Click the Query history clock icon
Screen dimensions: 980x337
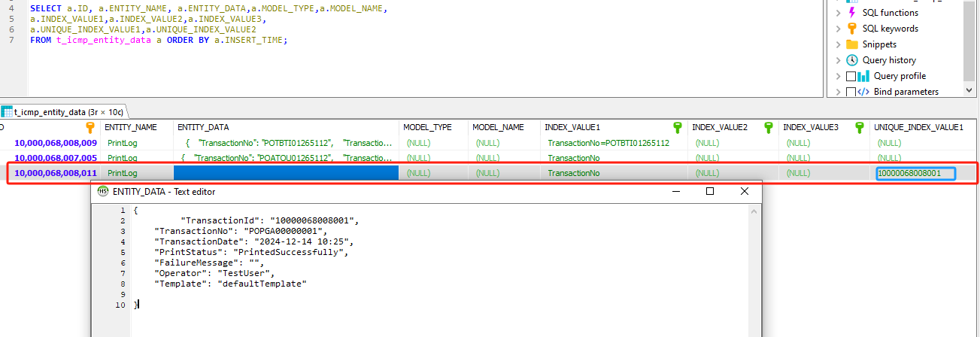851,60
